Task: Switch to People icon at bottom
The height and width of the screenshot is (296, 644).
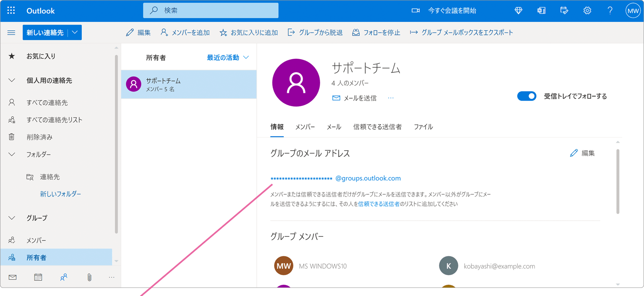Action: 64,277
